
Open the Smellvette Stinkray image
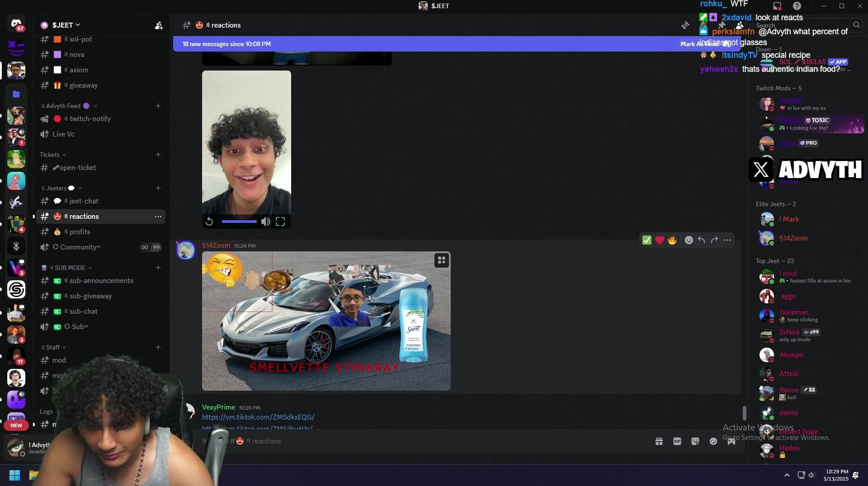[x=326, y=321]
